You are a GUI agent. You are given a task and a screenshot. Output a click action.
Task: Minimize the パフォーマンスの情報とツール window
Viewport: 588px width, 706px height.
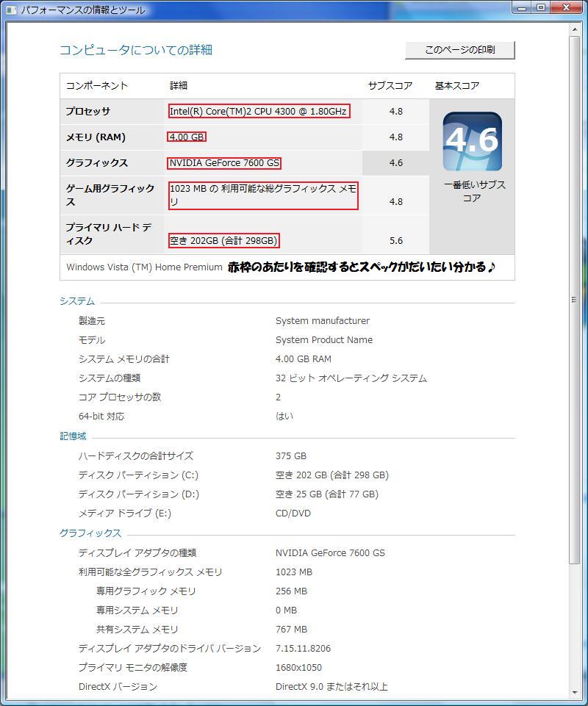(522, 7)
